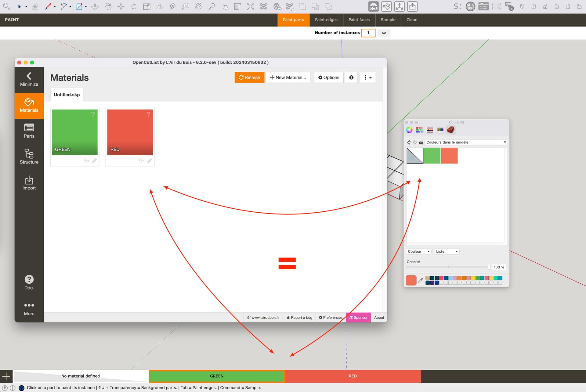The image size is (586, 392).
Task: Click the Number of instances input field
Action: (x=368, y=33)
